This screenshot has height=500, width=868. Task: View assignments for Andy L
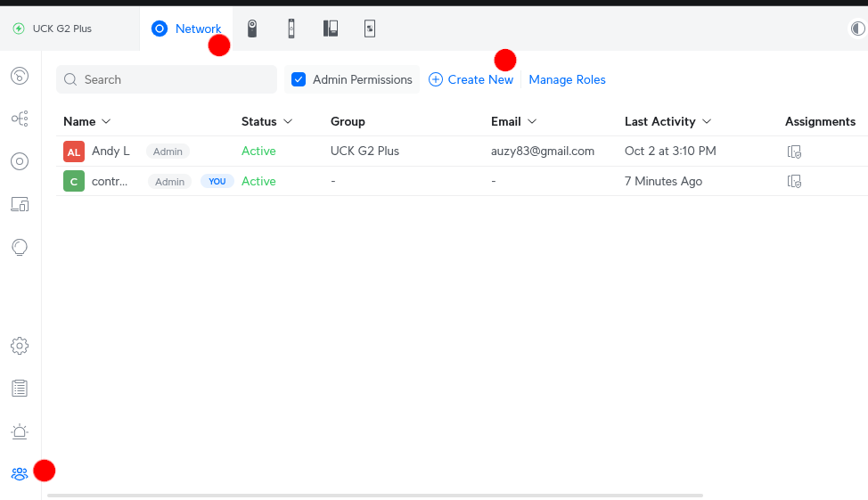(x=794, y=152)
